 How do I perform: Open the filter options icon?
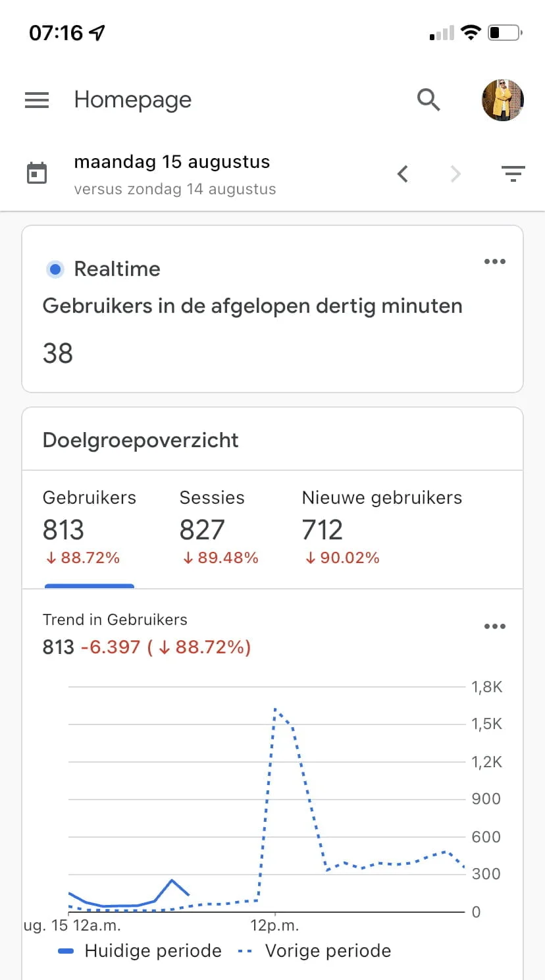point(513,174)
